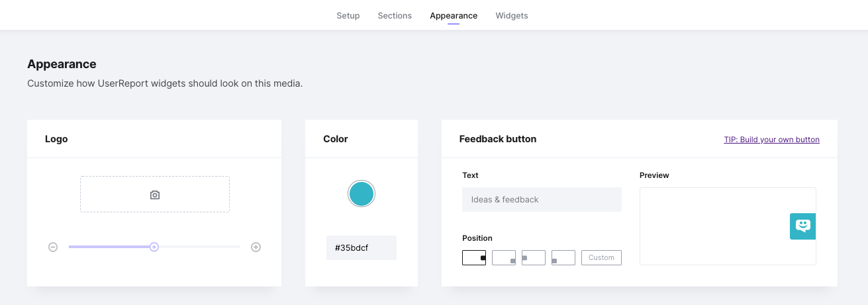Click the plus icon to enlarge logo
Screen dimensions: 868x305
pyautogui.click(x=256, y=247)
